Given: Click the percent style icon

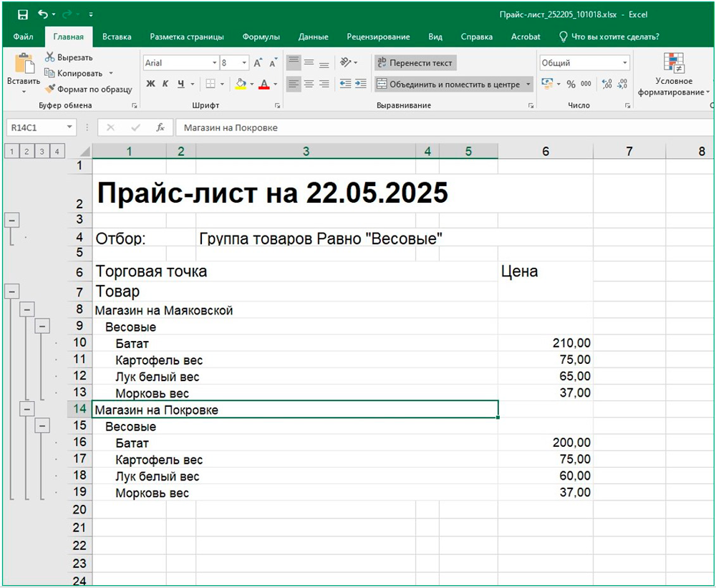Looking at the screenshot, I should (x=571, y=84).
